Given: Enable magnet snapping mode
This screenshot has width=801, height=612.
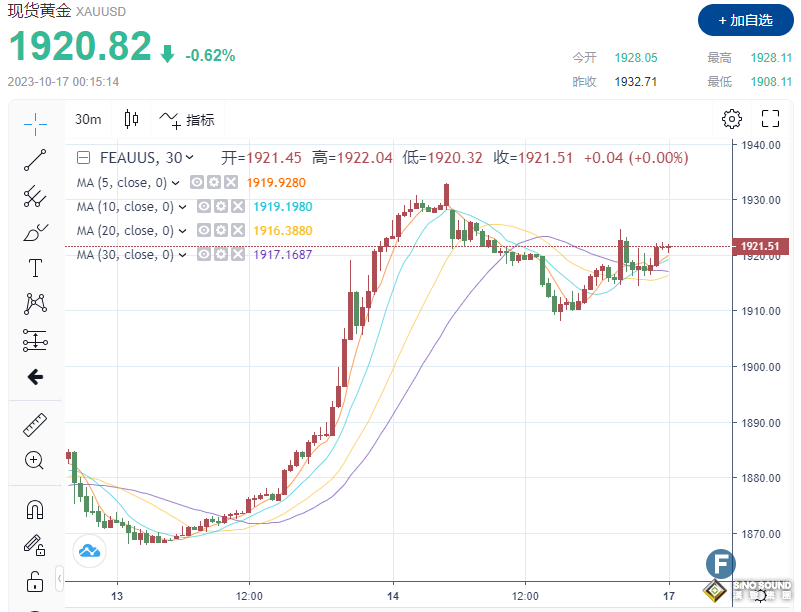Looking at the screenshot, I should pyautogui.click(x=34, y=509).
